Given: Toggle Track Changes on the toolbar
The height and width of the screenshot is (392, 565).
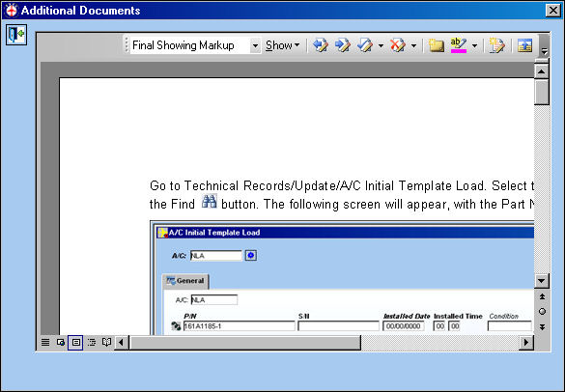Looking at the screenshot, I should click(x=496, y=45).
